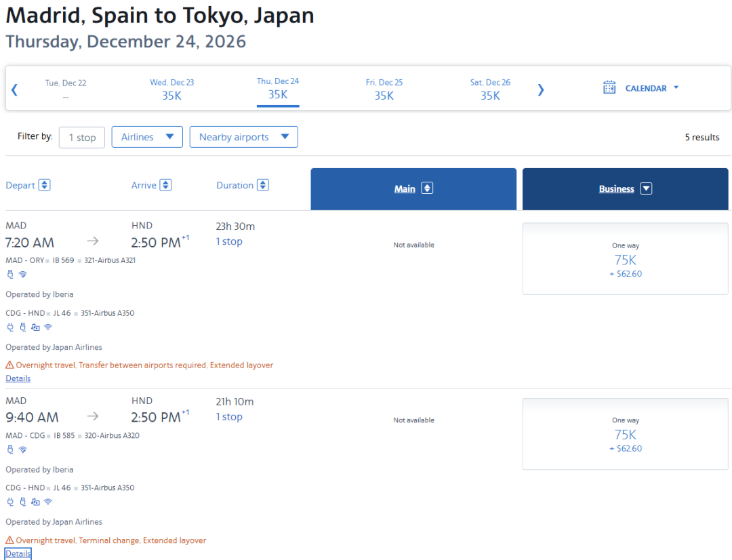732x560 pixels.
Task: Choose 75K Business fare for 7:20 AM flight
Action: click(625, 259)
